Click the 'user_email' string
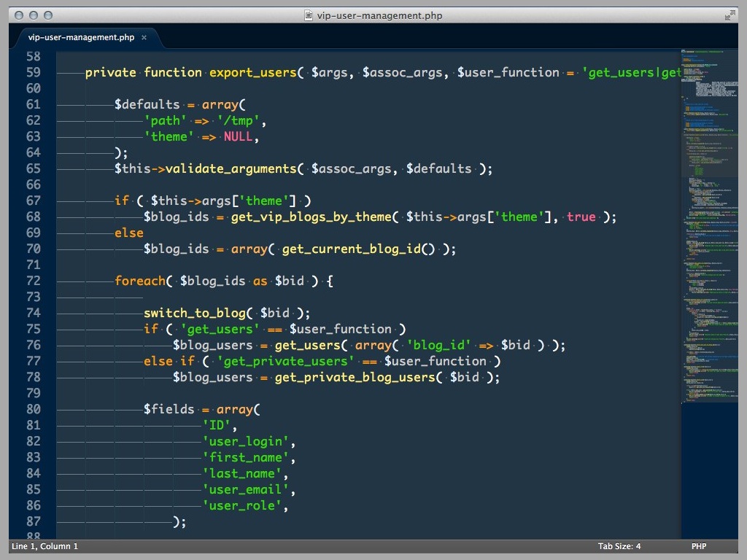The width and height of the screenshot is (747, 560). [x=246, y=489]
